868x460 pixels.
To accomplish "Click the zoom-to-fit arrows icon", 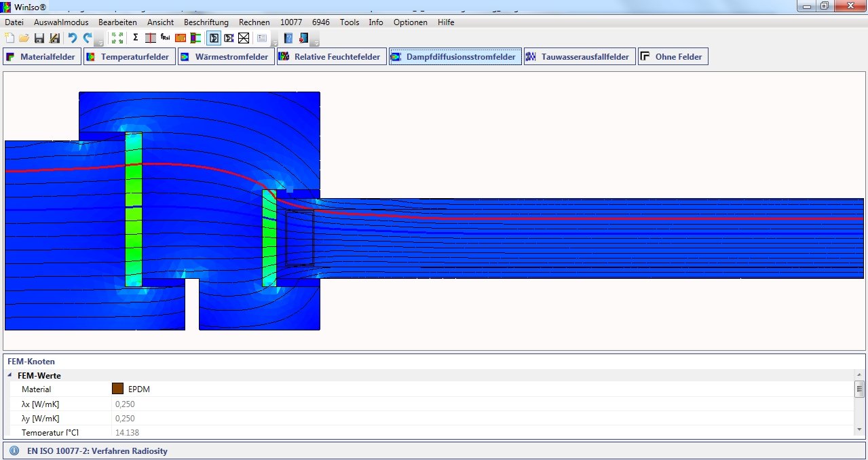I will pos(117,38).
